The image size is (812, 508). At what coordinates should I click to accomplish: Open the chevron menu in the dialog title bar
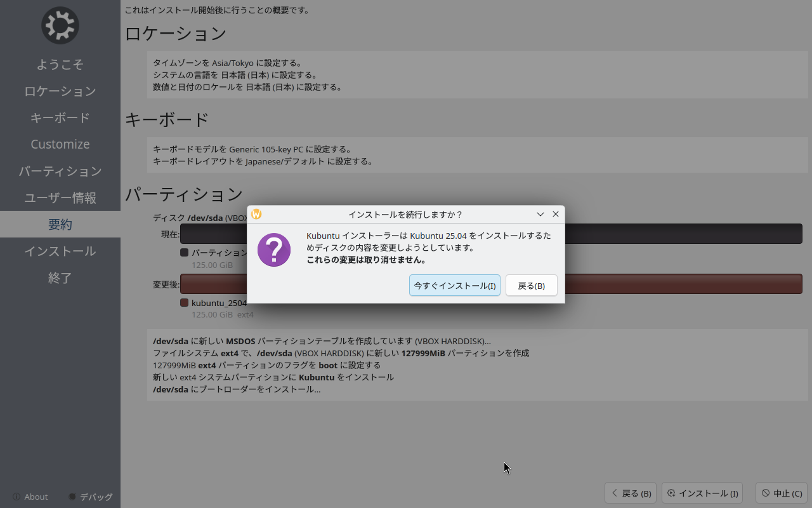tap(540, 214)
